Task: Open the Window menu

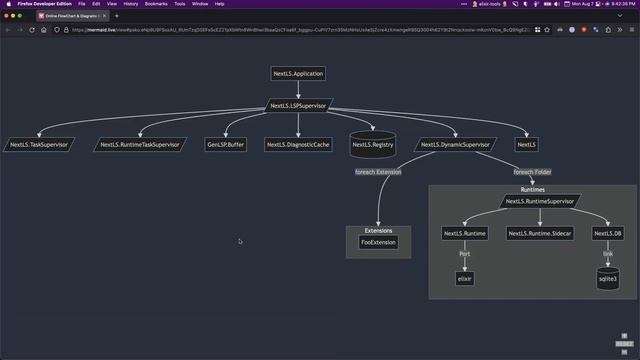Action: click(200, 4)
